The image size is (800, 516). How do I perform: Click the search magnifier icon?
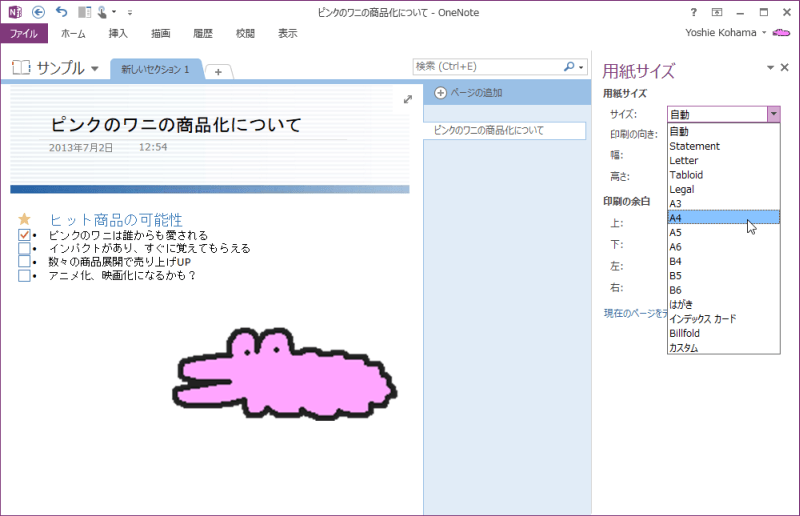pos(569,66)
